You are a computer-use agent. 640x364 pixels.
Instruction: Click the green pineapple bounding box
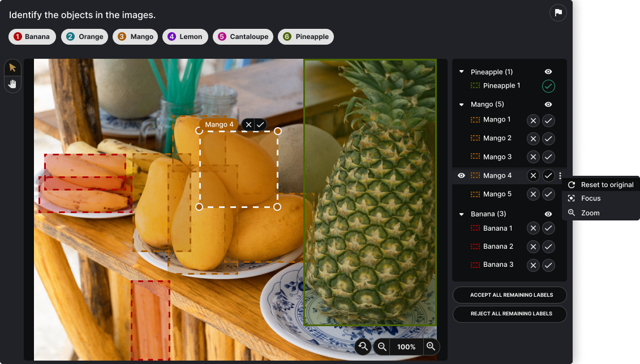[x=370, y=192]
